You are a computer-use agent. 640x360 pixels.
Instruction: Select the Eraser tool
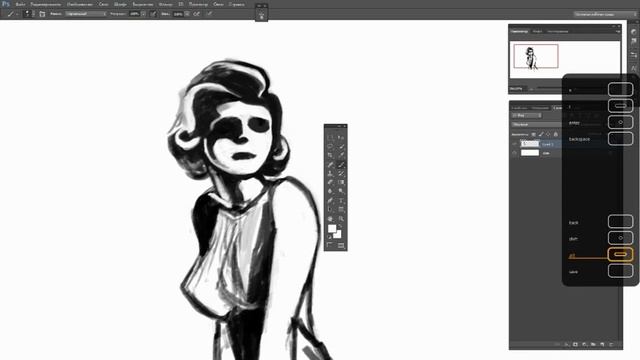point(330,182)
